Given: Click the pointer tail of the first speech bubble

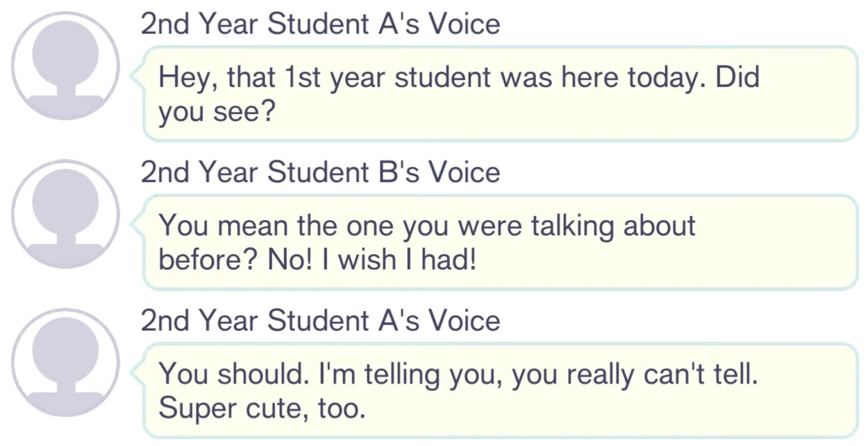Looking at the screenshot, I should pyautogui.click(x=137, y=75).
